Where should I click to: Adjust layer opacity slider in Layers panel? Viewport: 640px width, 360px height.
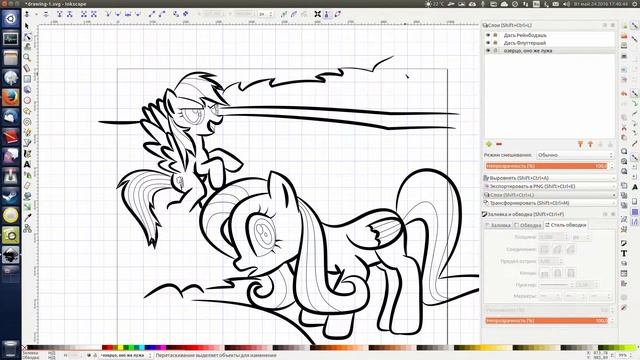546,166
